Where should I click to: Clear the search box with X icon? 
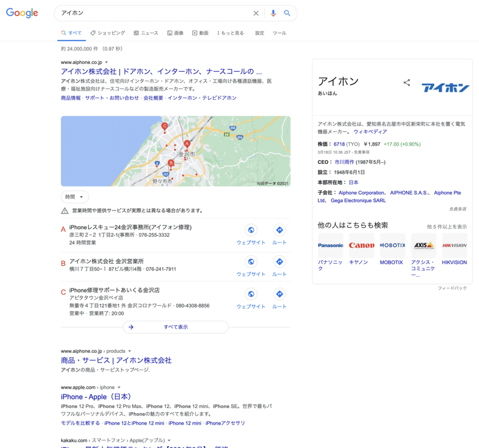pyautogui.click(x=256, y=13)
